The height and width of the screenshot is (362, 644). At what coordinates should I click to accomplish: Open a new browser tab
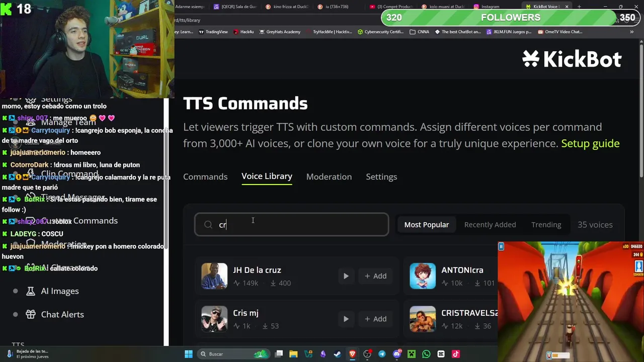pos(579,7)
